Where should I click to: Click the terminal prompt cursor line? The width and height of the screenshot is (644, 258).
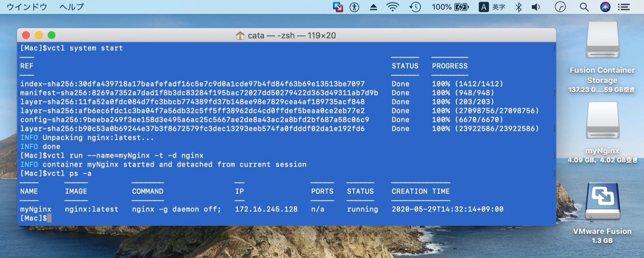(48, 218)
